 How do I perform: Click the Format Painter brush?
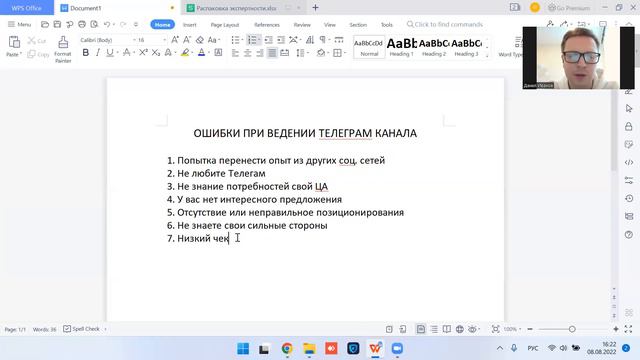coord(63,42)
